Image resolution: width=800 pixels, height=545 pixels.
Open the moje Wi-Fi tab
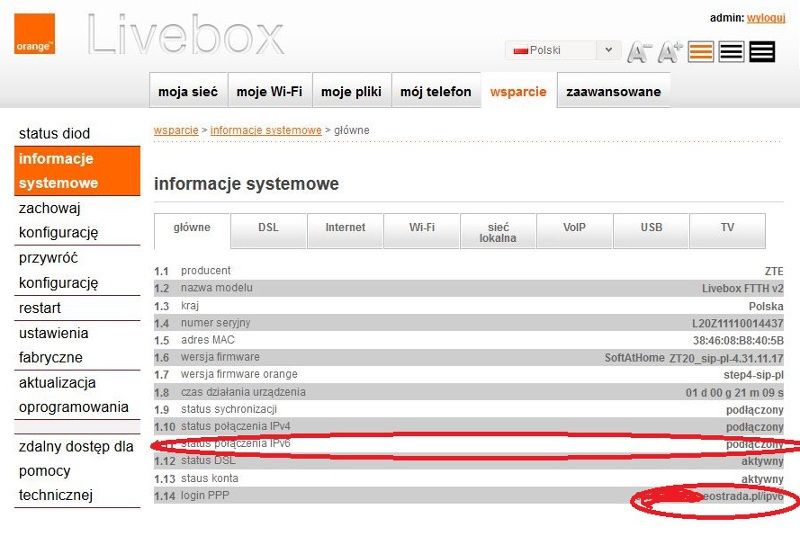tap(269, 91)
